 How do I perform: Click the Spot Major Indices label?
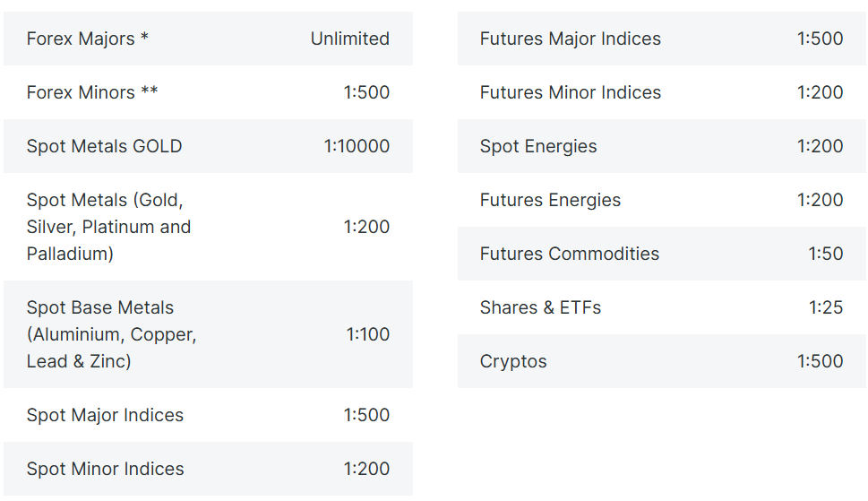(105, 415)
